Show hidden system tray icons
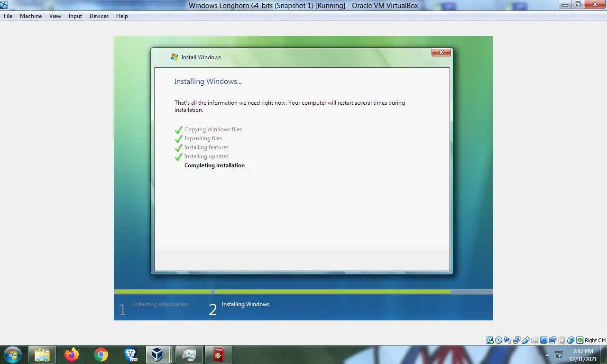 (x=547, y=355)
